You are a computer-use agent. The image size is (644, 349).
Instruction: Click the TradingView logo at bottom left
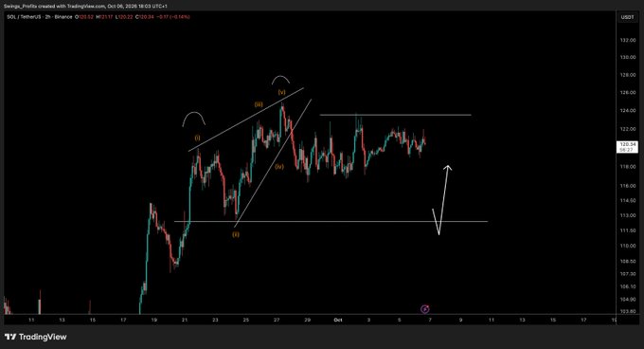click(x=36, y=337)
